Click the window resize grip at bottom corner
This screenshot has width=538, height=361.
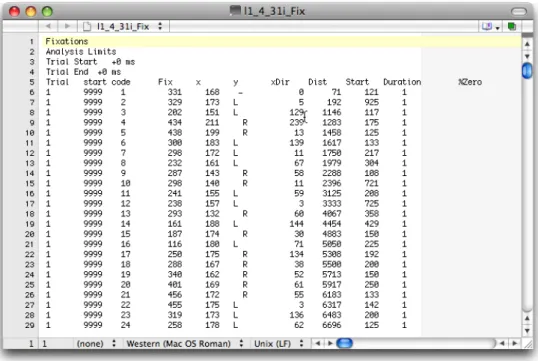528,343
